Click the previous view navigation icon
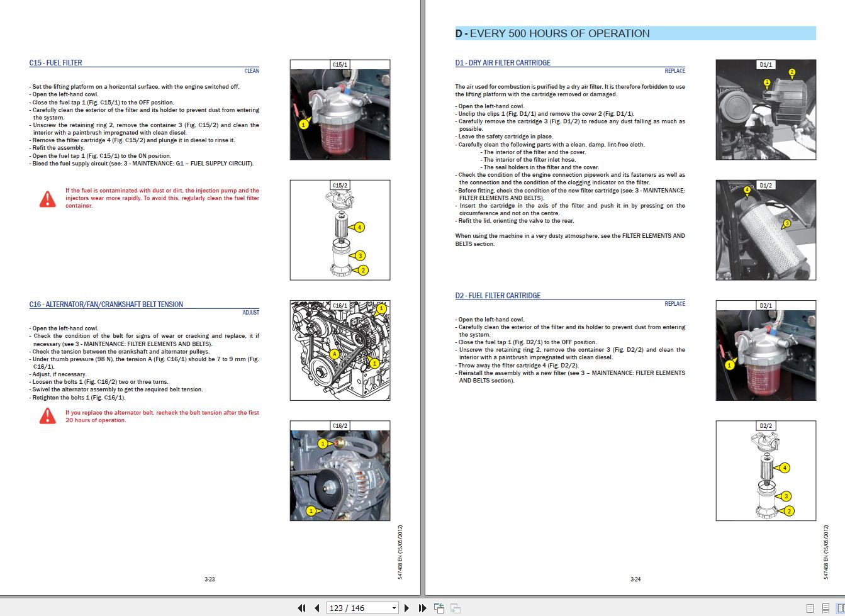Screen dimensions: 845x616 tap(439, 608)
